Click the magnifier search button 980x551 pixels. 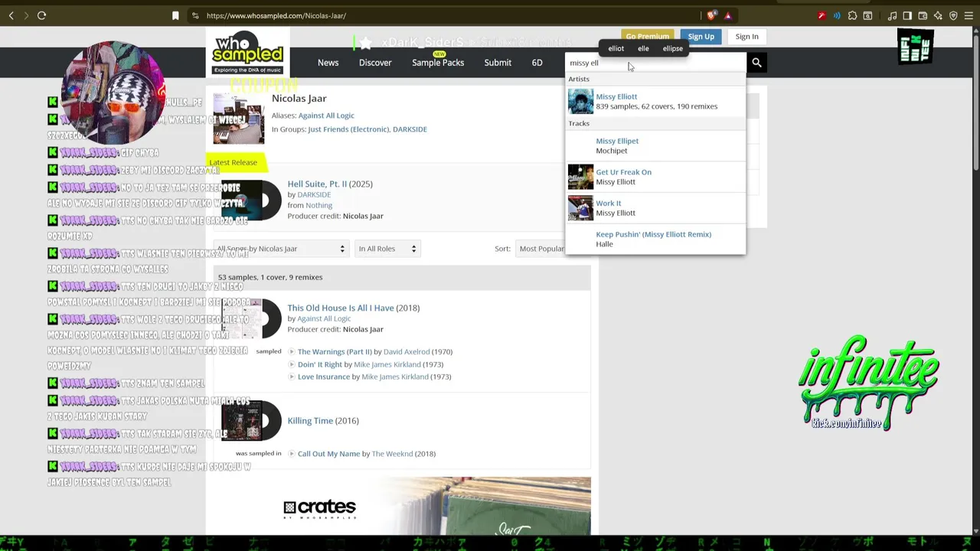[x=756, y=63]
